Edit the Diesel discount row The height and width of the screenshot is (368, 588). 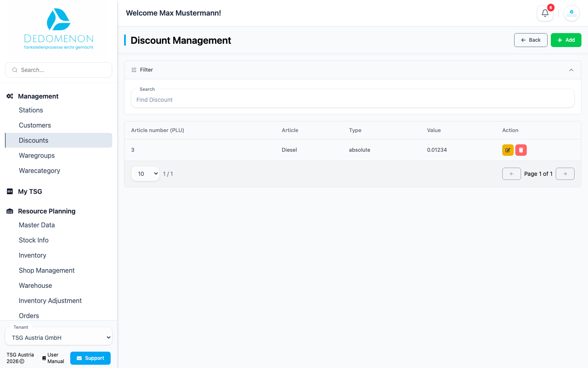pos(508,150)
